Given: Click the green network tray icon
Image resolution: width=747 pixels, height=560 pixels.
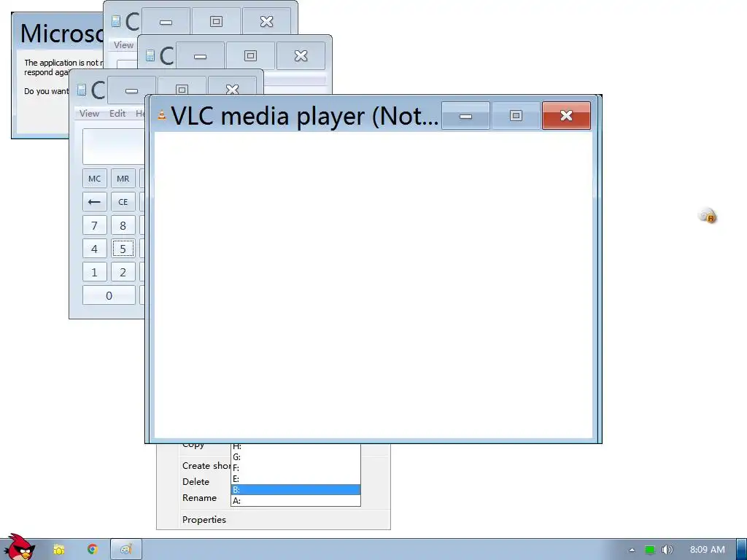Looking at the screenshot, I should (650, 550).
